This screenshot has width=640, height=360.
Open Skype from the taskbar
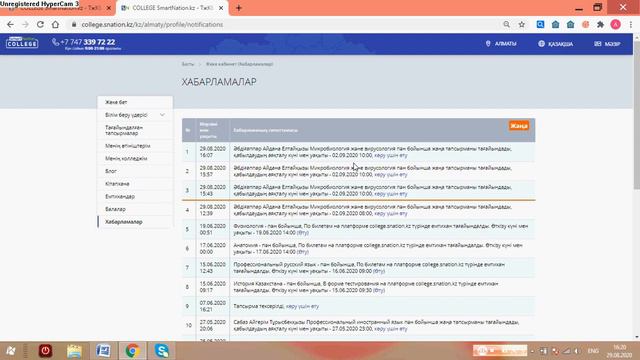tap(162, 351)
